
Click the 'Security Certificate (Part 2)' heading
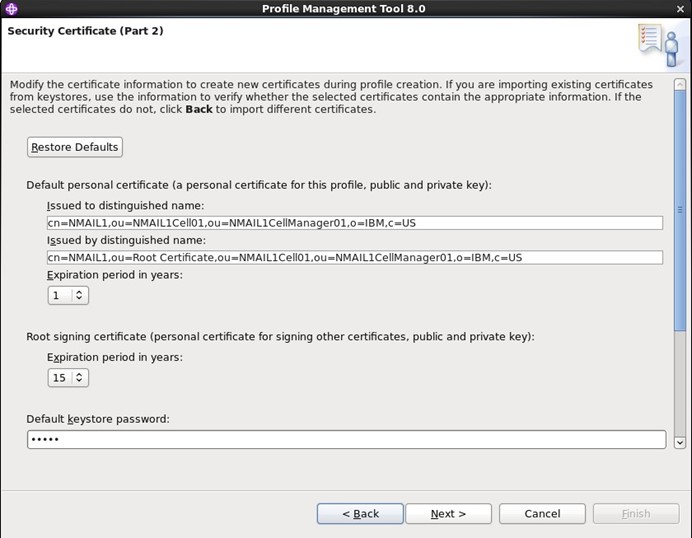point(85,31)
